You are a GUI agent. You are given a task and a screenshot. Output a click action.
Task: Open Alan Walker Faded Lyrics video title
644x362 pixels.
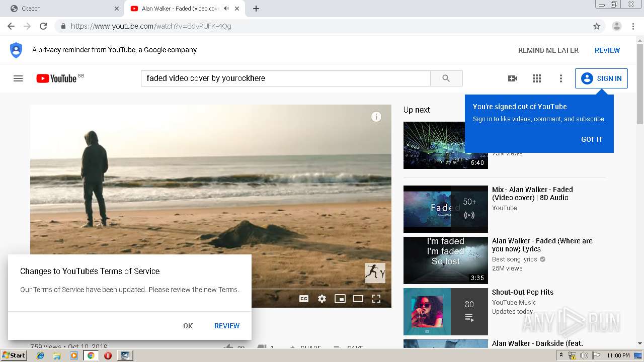coord(542,245)
